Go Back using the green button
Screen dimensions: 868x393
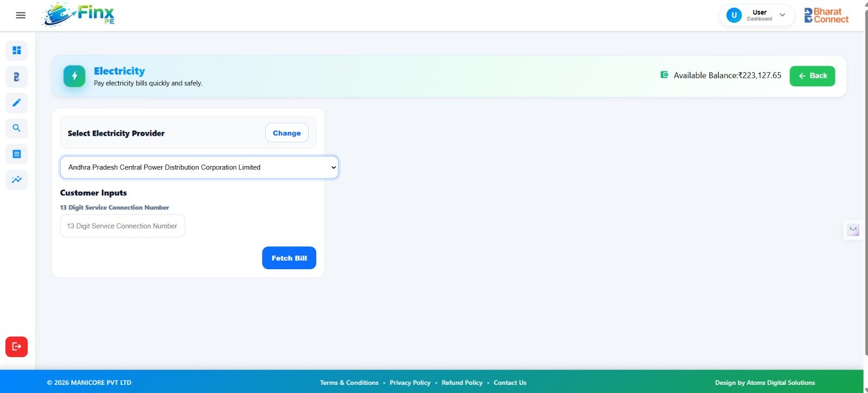812,76
